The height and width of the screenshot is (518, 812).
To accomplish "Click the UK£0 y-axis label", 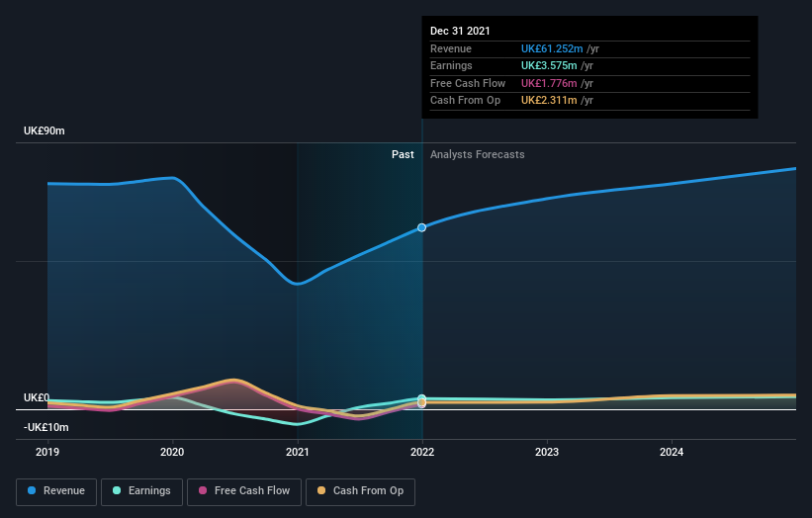I will [x=37, y=398].
